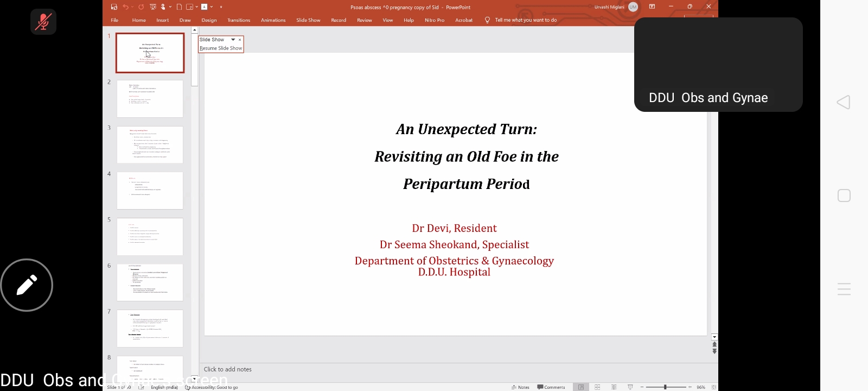This screenshot has height=391, width=868.
Task: Toggle the Comments pane
Action: [x=551, y=387]
